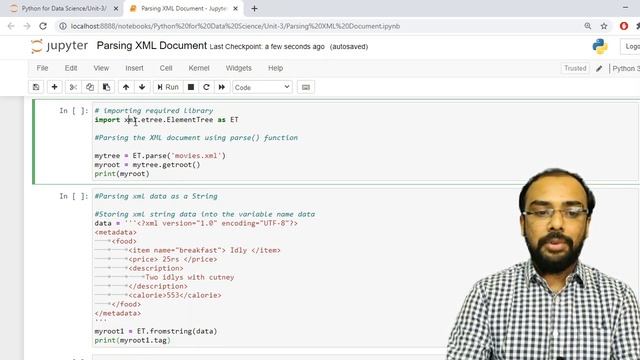The image size is (640, 360).
Task: Go forward in browser history
Action: (x=27, y=26)
